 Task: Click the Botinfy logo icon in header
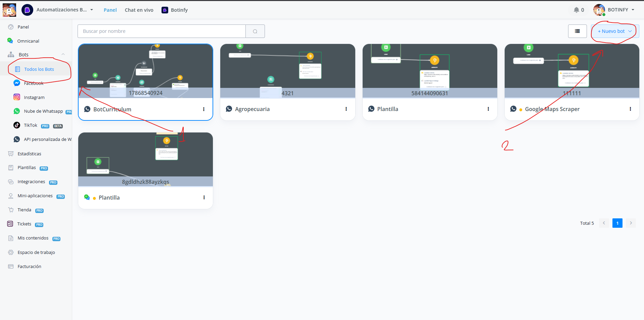pyautogui.click(x=165, y=10)
